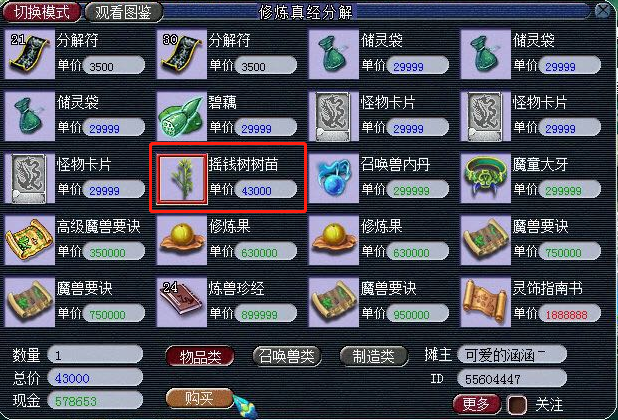Screen dimensions: 618x420
Task: Click the 切换模式 switch mode button
Action: 41,12
